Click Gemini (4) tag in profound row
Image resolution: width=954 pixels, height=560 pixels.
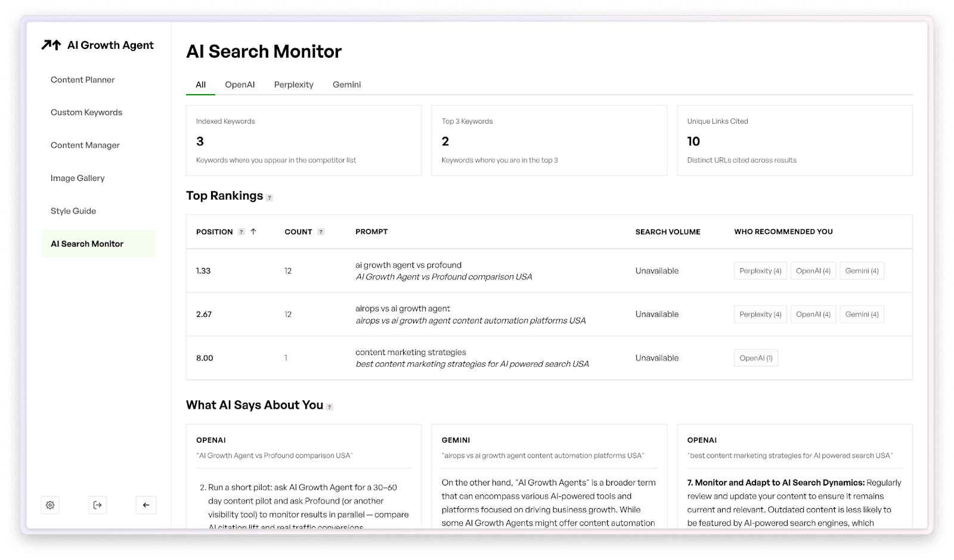[x=862, y=271]
